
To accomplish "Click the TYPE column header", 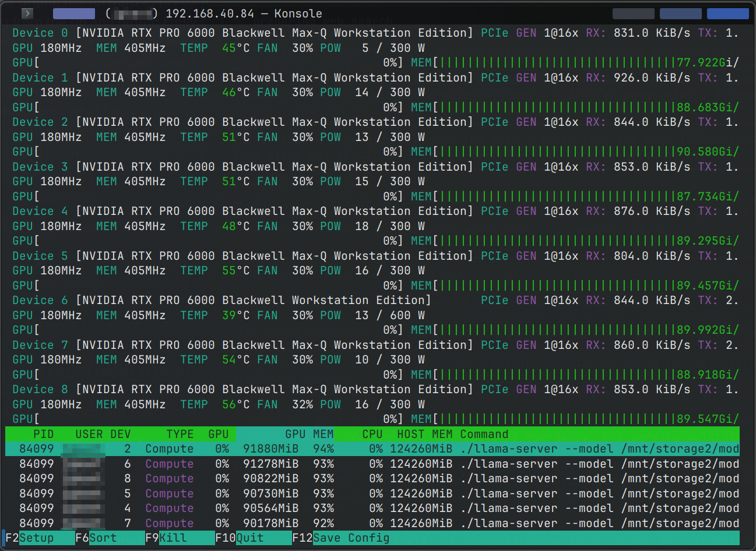I will pyautogui.click(x=180, y=435).
